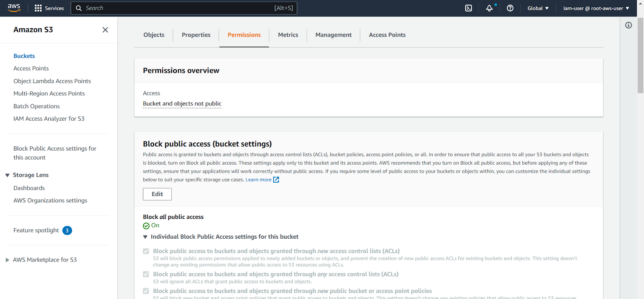Toggle block any access control lists checkbox
Image resolution: width=644 pixels, height=299 pixels.
tap(146, 274)
